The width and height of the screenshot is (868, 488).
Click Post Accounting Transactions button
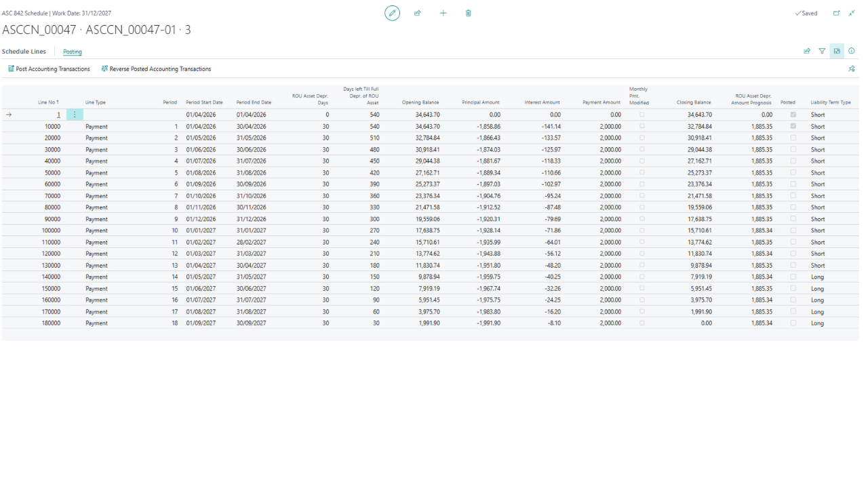click(49, 69)
